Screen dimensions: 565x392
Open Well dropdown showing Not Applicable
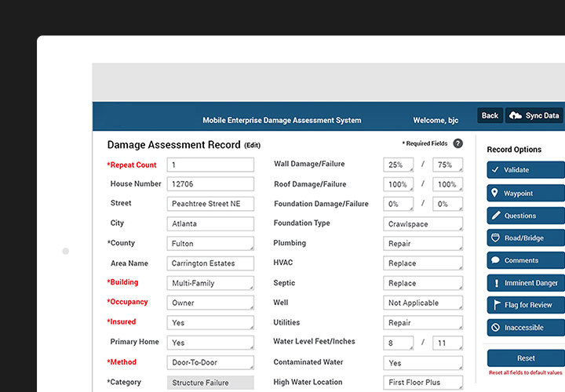423,303
